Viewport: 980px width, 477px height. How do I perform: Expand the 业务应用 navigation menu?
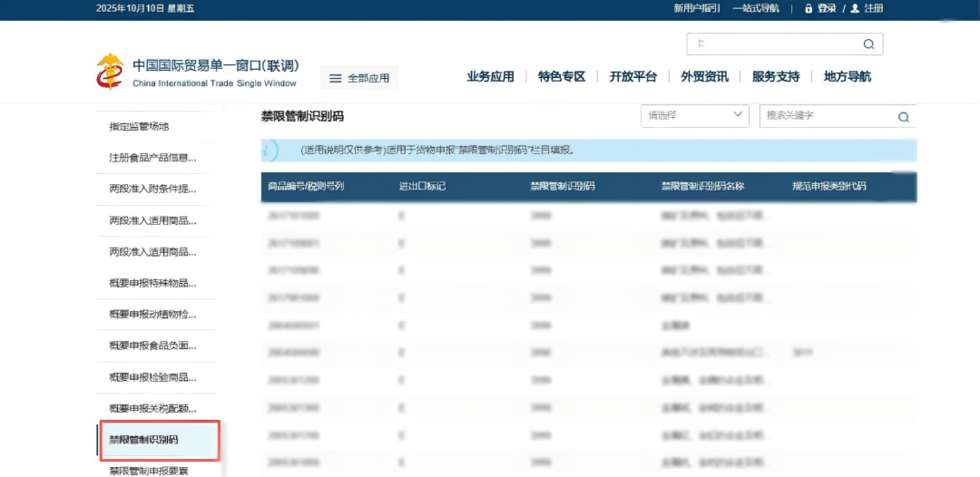click(x=490, y=77)
